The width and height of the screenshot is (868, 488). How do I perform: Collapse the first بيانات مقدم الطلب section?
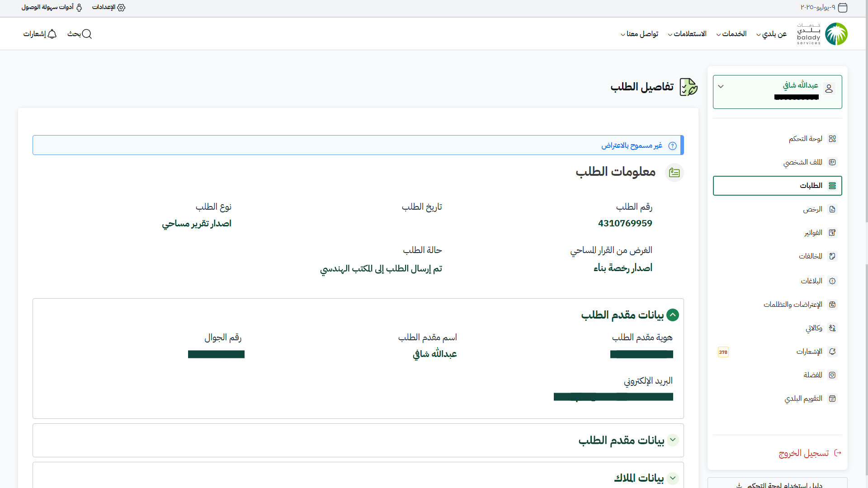[673, 315]
